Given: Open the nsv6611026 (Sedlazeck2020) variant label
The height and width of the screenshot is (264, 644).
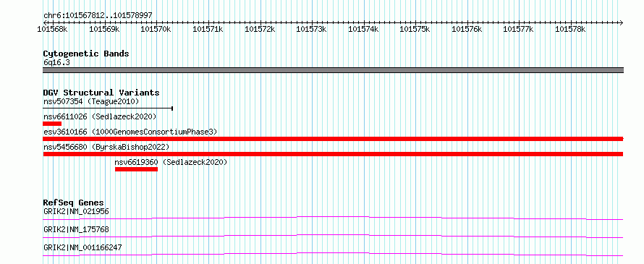Looking at the screenshot, I should (x=100, y=116).
